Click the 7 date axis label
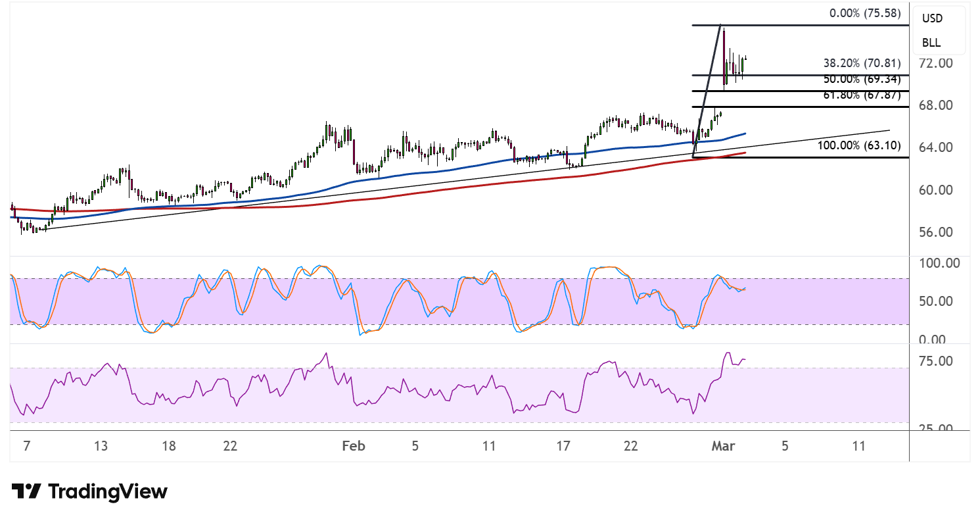Image resolution: width=980 pixels, height=521 pixels. (27, 446)
